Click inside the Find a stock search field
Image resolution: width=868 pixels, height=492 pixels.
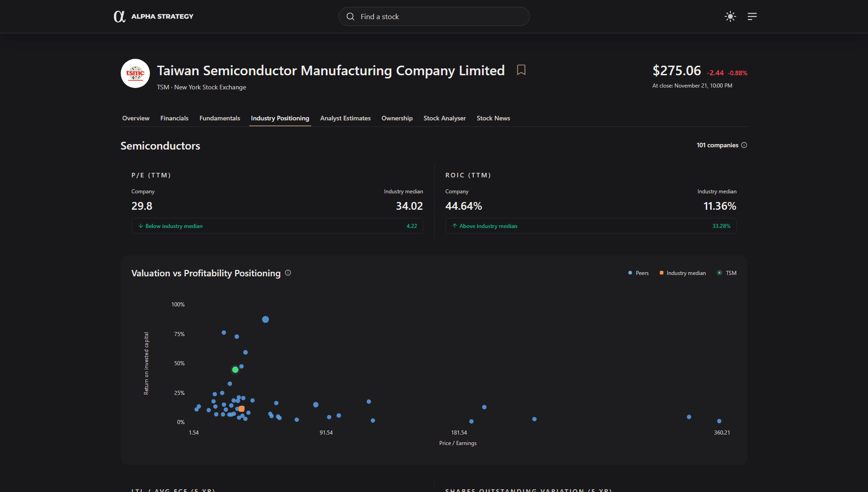[434, 16]
